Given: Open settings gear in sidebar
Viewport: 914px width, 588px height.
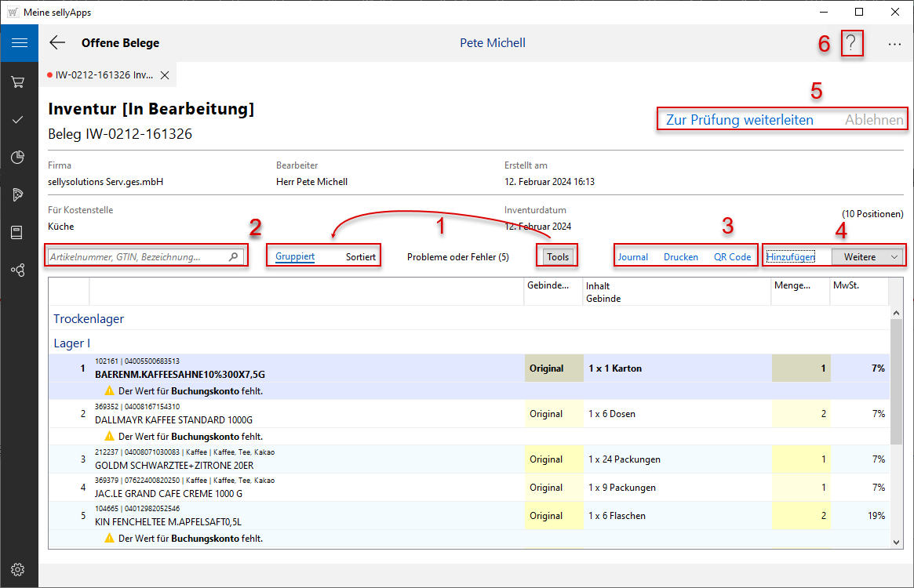Looking at the screenshot, I should point(18,569).
